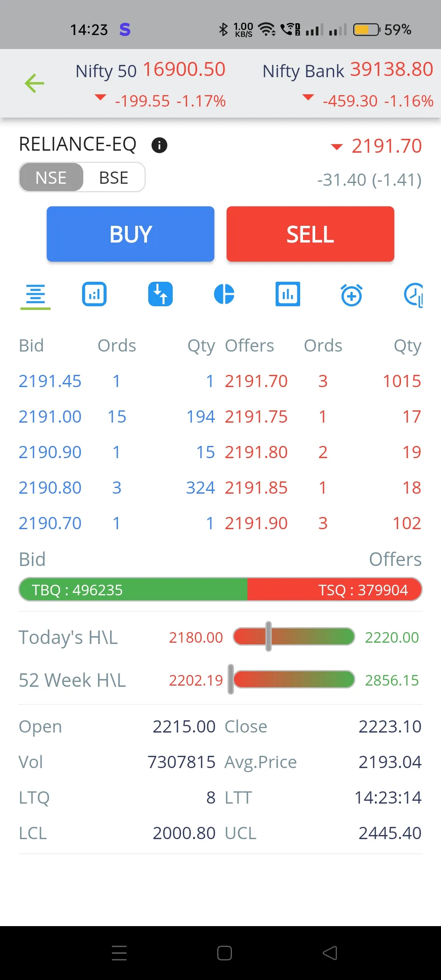Tap LTT value 14:23:14
The image size is (441, 980).
click(x=388, y=797)
